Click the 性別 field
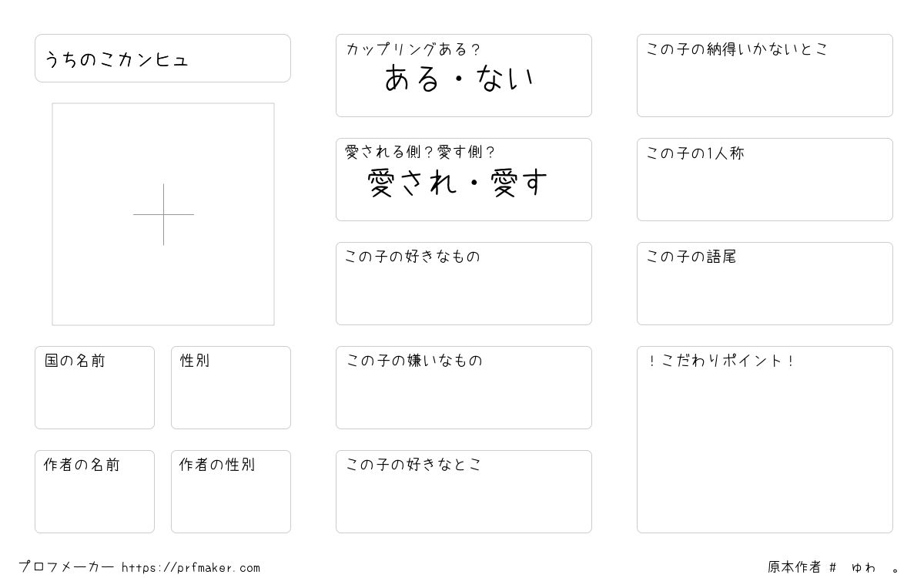 (231, 388)
